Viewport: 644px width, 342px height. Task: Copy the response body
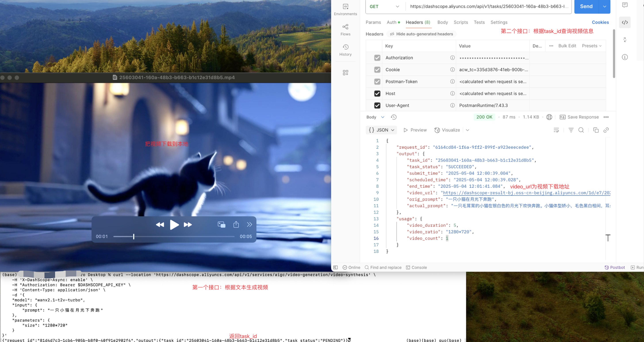click(596, 130)
